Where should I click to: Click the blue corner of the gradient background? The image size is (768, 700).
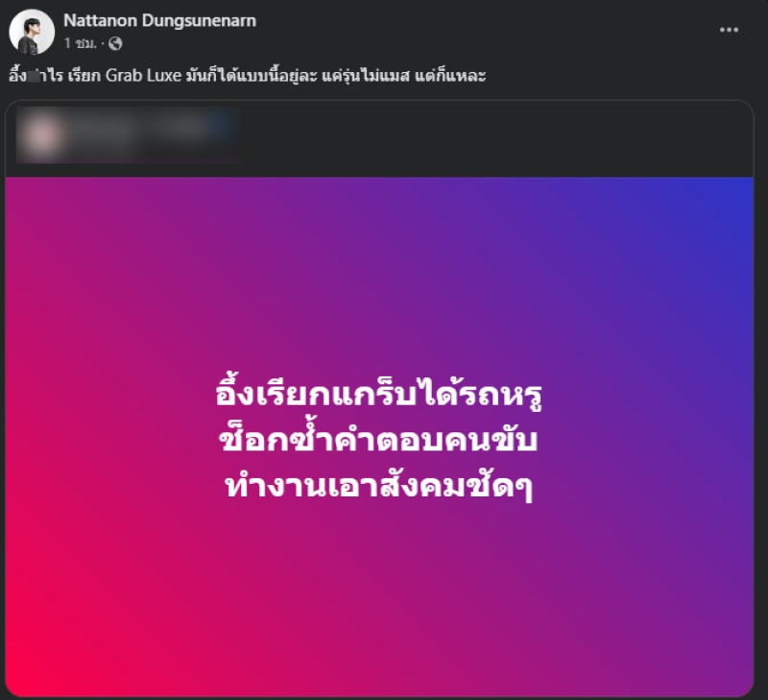(734, 194)
